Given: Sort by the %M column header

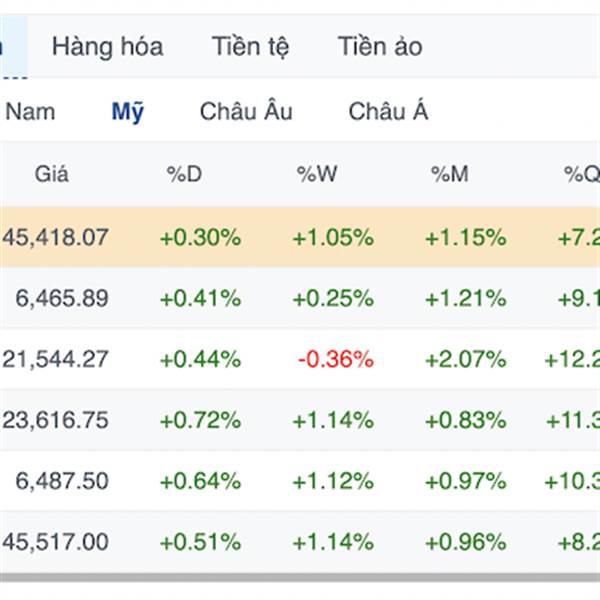Looking at the screenshot, I should tap(450, 174).
